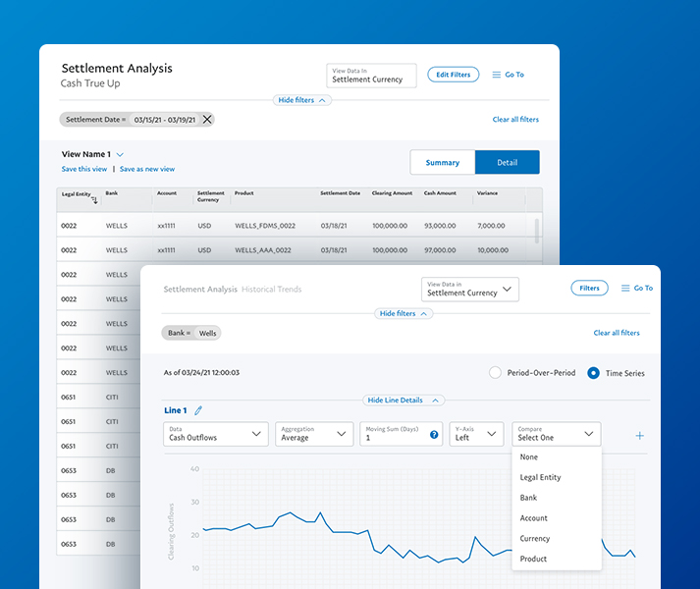Screen dimensions: 700x589
Task: Click the Moving Sum help question icon
Action: [x=434, y=434]
